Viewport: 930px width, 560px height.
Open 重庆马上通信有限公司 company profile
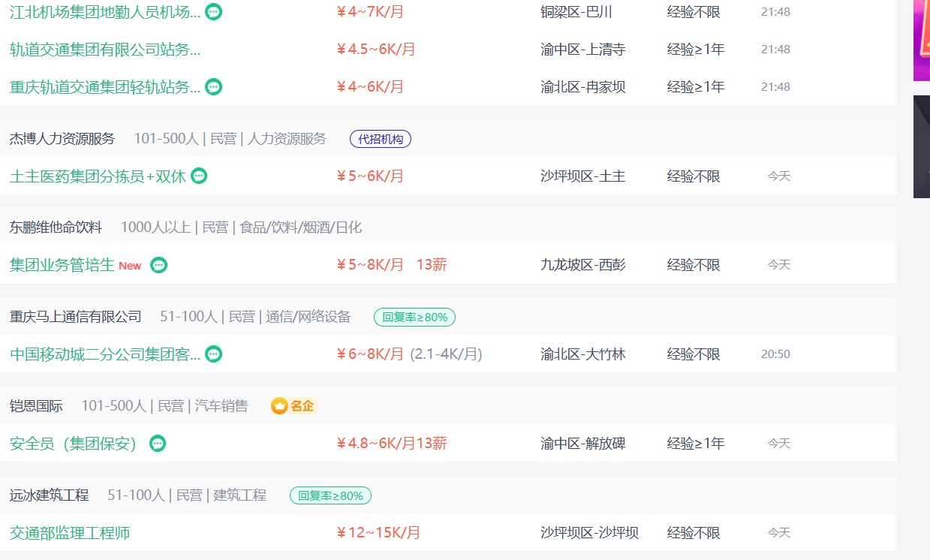point(76,317)
